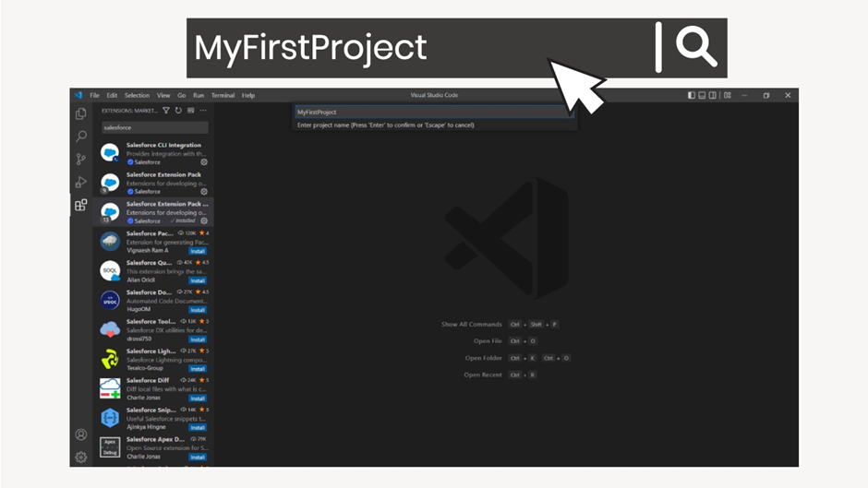
Task: Open the Views and More Actions ellipsis menu
Action: (203, 111)
